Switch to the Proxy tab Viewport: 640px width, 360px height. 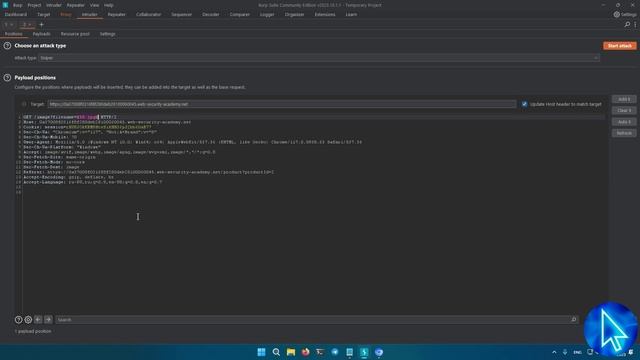tap(66, 14)
